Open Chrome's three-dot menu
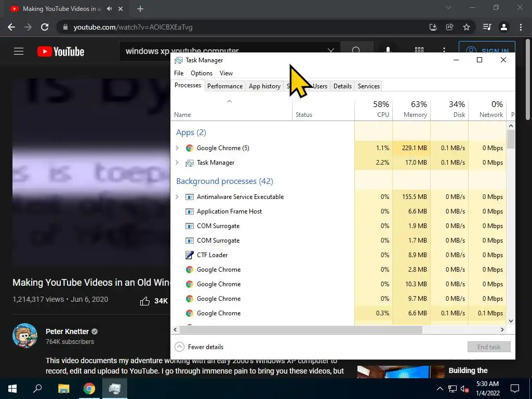Screen dimensions: 532x399 521,27
